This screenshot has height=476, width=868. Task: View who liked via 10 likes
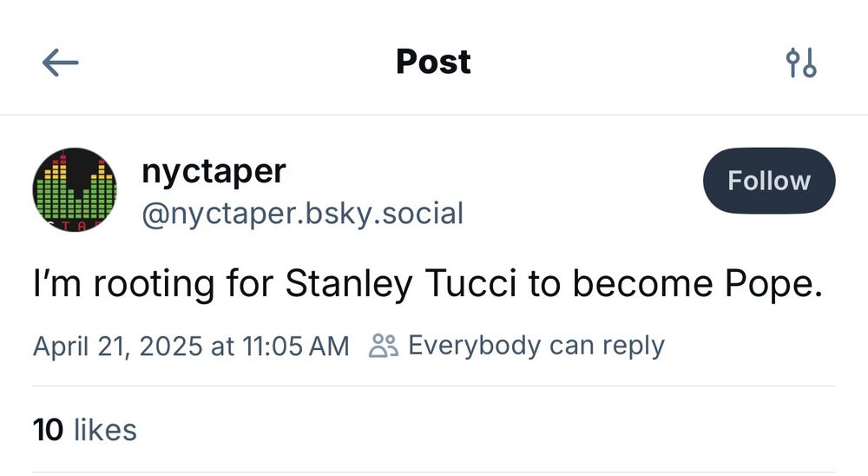tap(85, 430)
